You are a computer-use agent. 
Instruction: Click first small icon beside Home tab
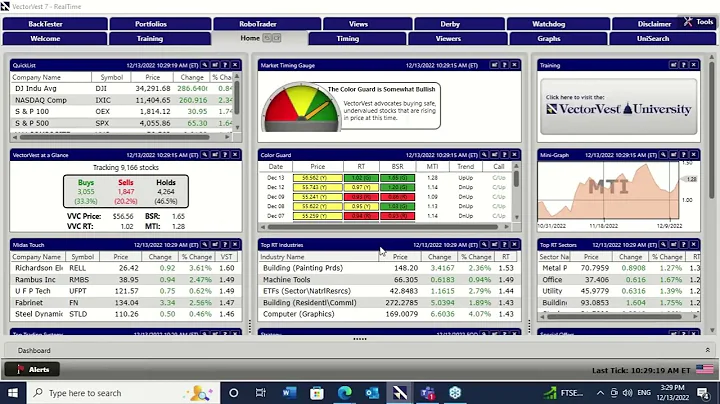click(267, 38)
